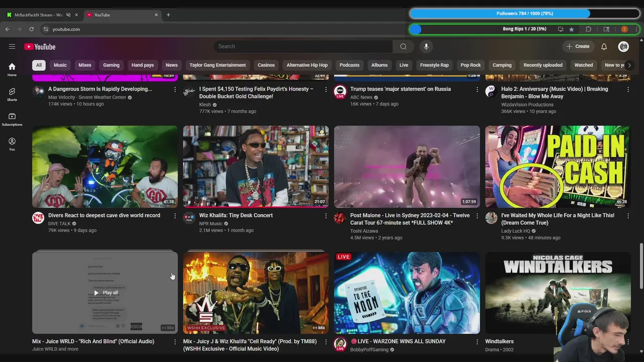Open a new browser tab
The image size is (644, 362).
click(x=168, y=15)
